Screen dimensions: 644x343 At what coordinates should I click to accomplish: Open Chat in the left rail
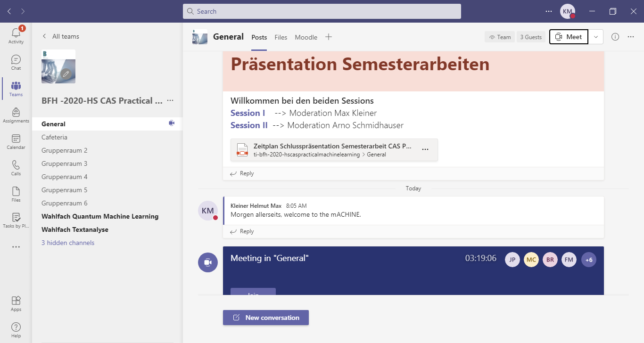(16, 62)
